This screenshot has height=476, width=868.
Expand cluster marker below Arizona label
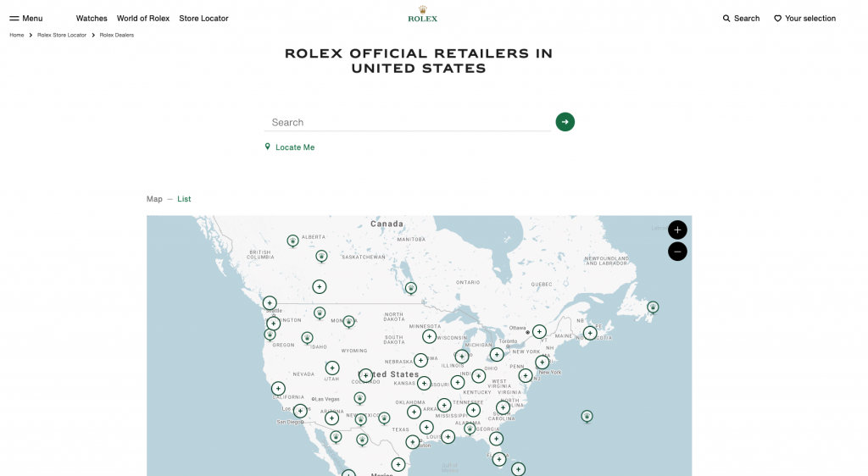[x=331, y=418]
